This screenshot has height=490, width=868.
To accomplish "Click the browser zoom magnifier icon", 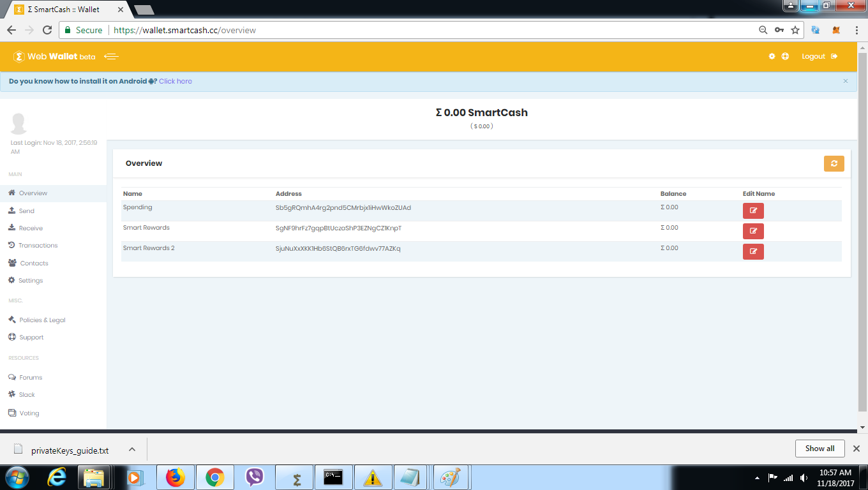I will (763, 30).
